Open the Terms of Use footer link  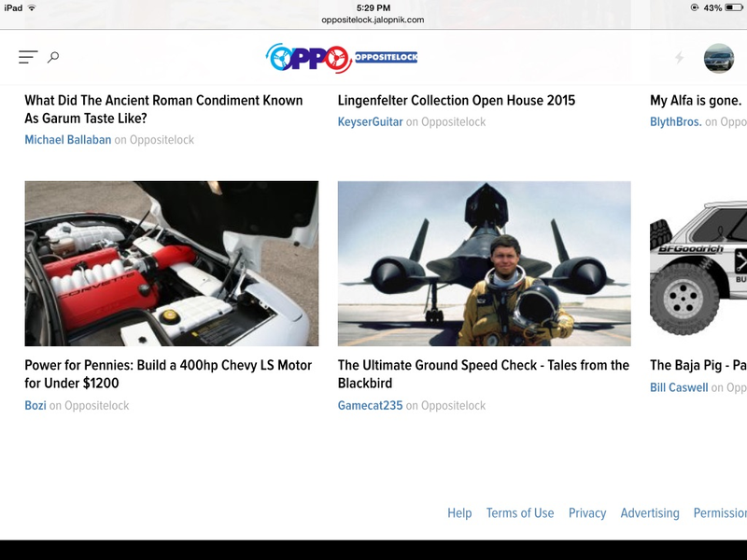coord(520,512)
